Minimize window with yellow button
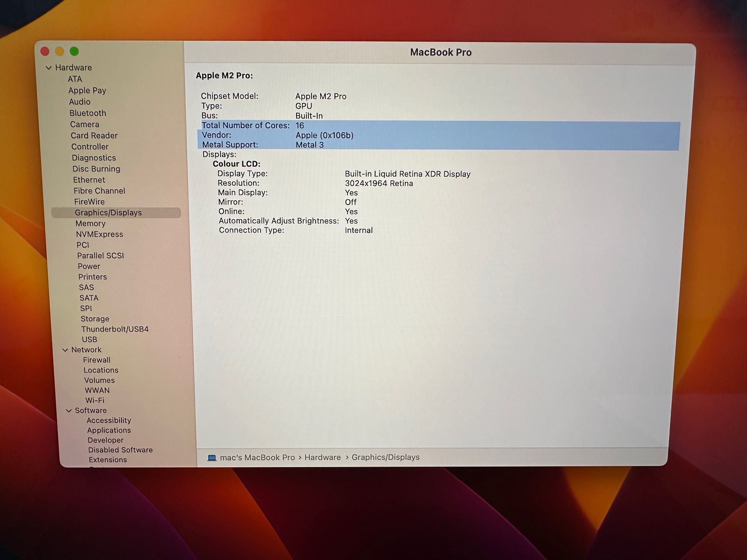747x560 pixels. (x=60, y=51)
